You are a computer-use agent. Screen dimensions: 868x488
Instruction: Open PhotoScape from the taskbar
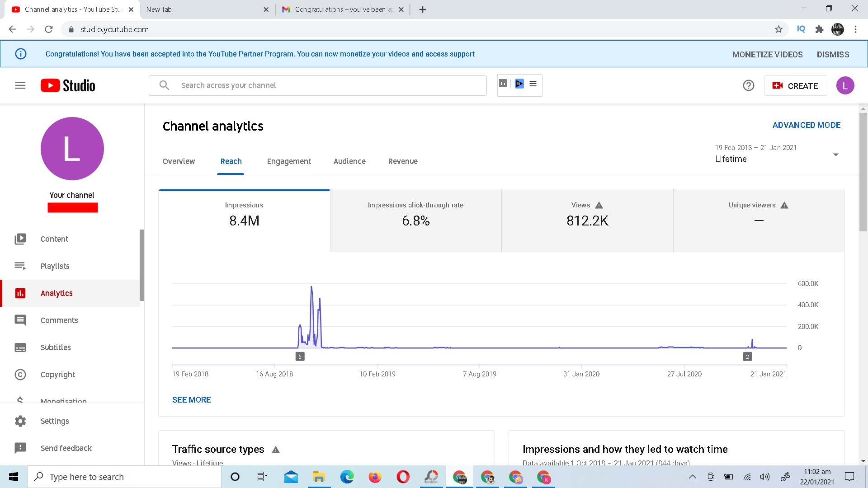tap(431, 477)
